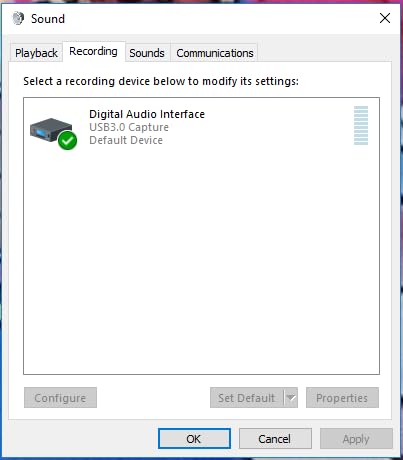The width and height of the screenshot is (403, 460).
Task: Open the Set Default dropdown arrow
Action: [291, 397]
